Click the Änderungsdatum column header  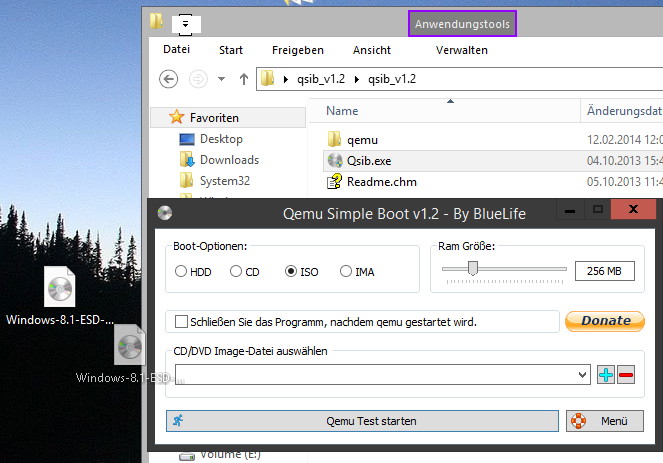(622, 111)
